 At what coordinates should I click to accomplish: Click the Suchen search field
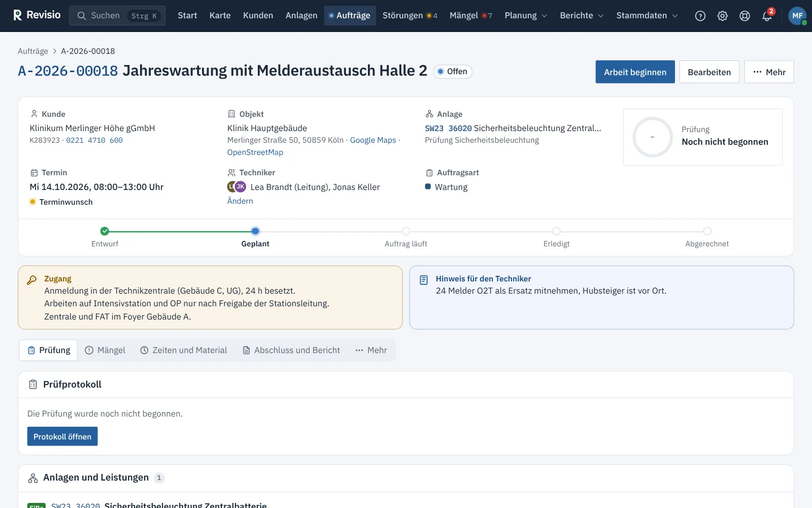pos(117,16)
